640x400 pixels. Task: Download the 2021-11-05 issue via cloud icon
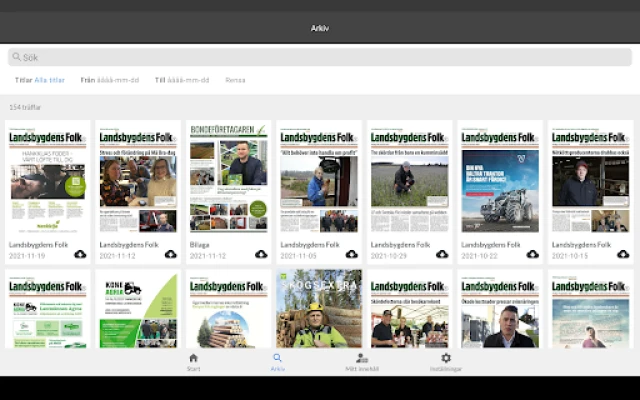point(351,254)
